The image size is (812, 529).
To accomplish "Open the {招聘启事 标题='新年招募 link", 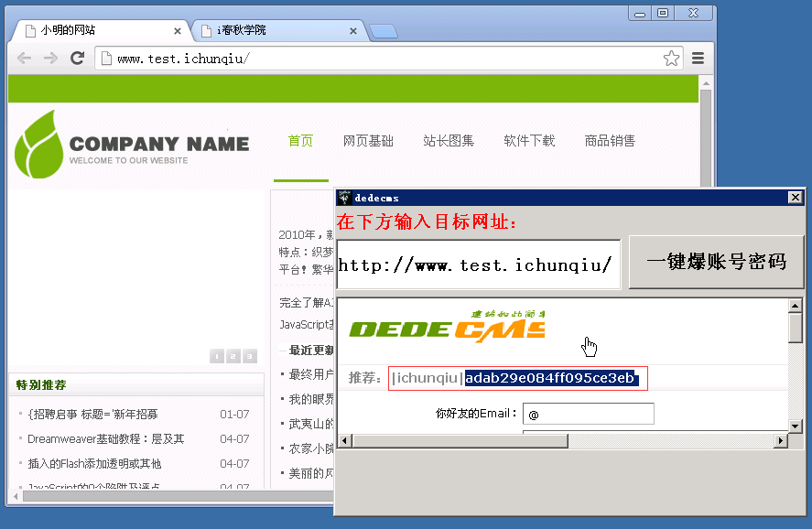I will click(92, 414).
